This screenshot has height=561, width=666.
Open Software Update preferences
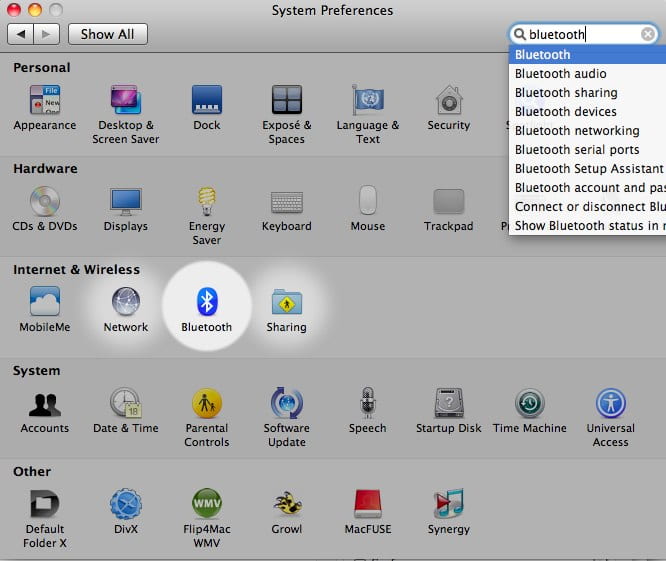pos(287,417)
